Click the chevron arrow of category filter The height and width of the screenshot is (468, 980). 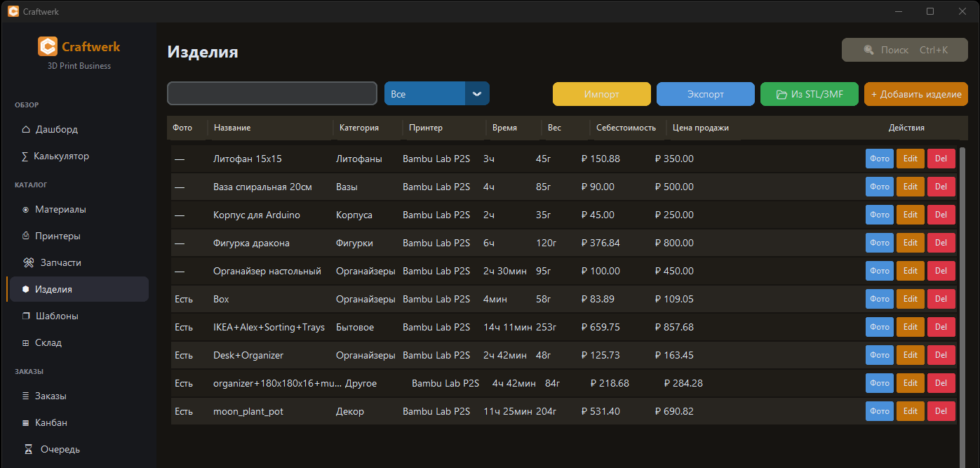477,94
